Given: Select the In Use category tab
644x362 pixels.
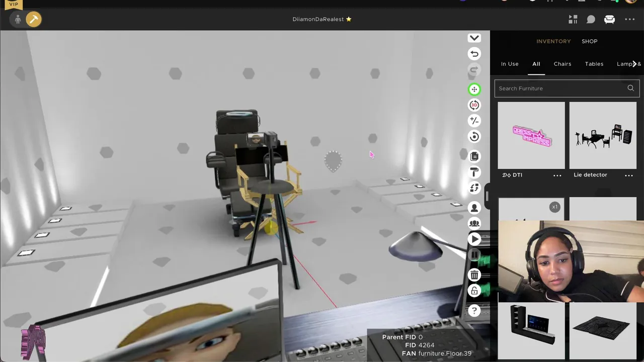Looking at the screenshot, I should point(510,64).
